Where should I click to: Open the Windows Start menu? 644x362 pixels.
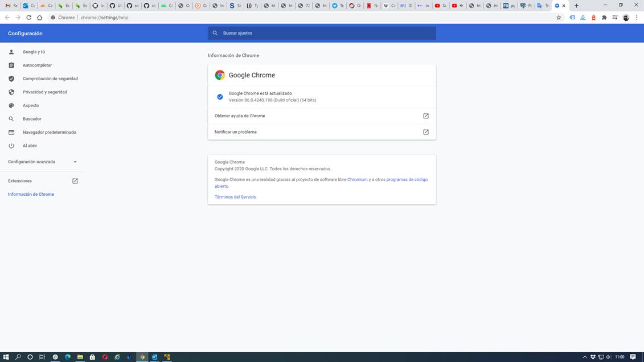click(x=6, y=357)
